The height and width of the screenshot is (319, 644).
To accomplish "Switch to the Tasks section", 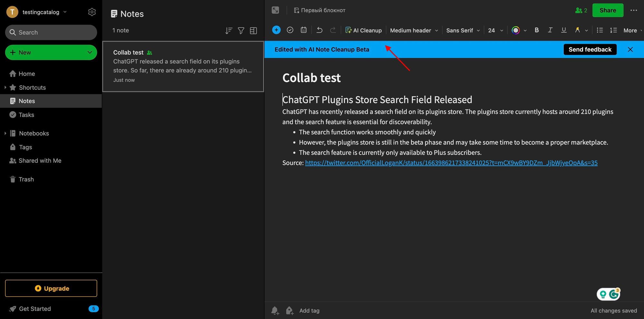I will pos(26,115).
